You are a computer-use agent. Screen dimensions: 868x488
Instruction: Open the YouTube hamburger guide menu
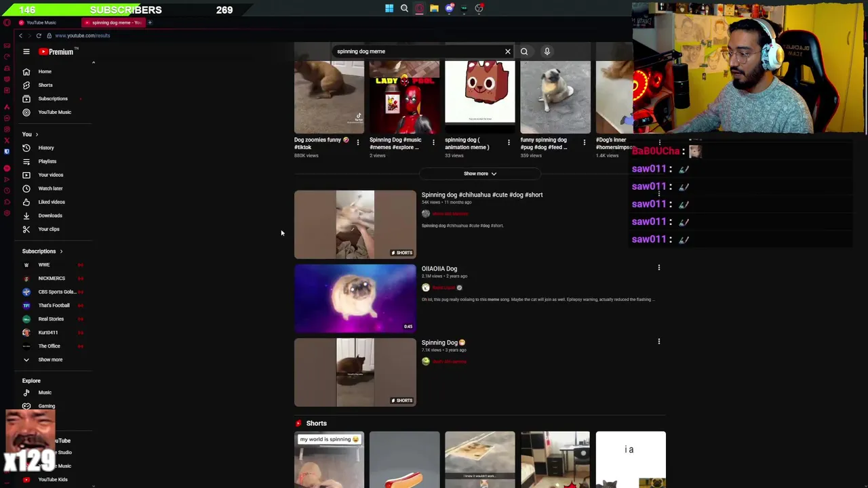[26, 52]
